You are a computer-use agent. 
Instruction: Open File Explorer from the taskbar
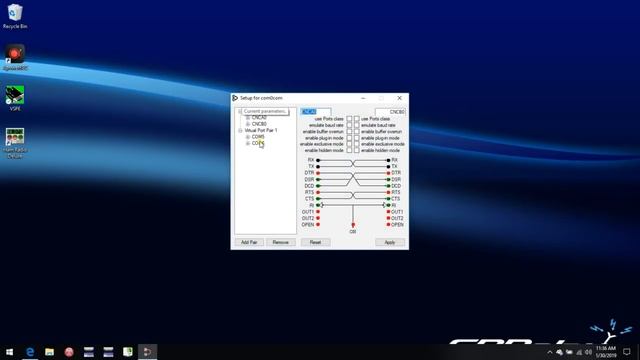pyautogui.click(x=49, y=352)
